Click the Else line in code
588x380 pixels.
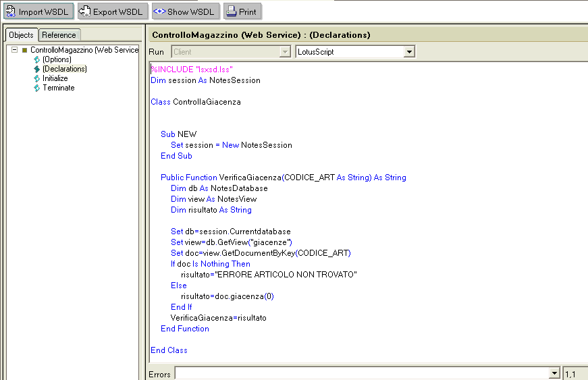click(178, 286)
